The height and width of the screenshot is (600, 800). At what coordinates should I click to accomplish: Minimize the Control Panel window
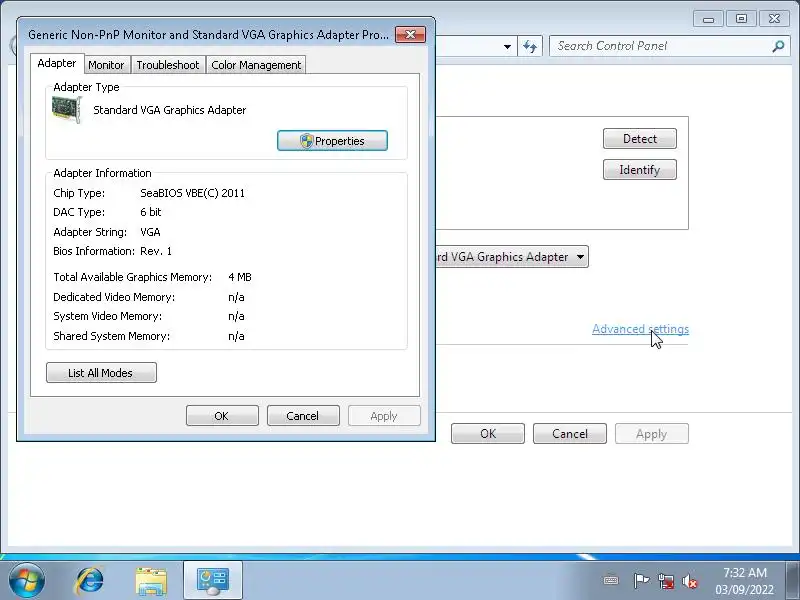(708, 19)
